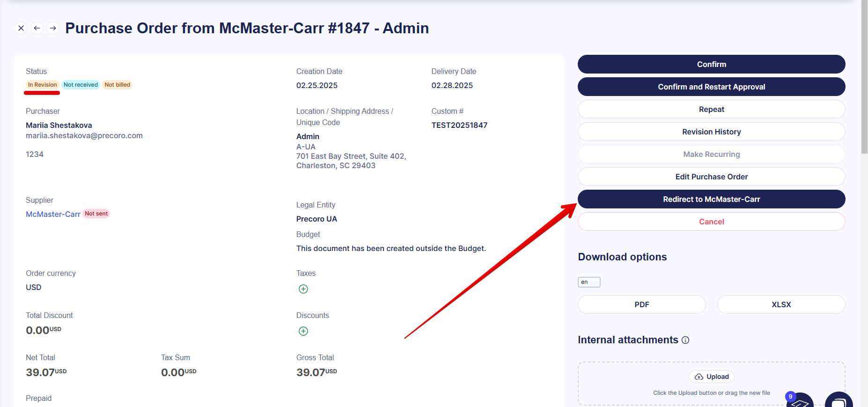The image size is (868, 407).
Task: Click Edit Purchase Order
Action: click(711, 177)
